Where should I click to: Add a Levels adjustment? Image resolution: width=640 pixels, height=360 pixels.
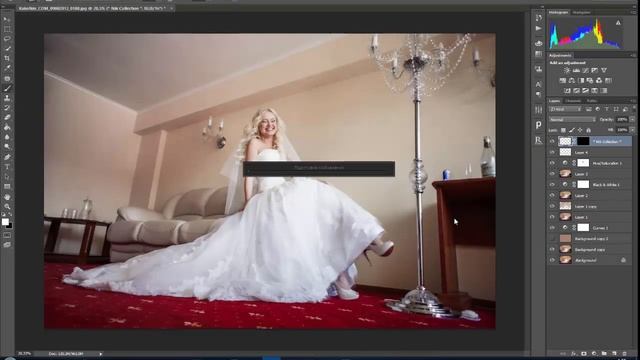pos(576,70)
